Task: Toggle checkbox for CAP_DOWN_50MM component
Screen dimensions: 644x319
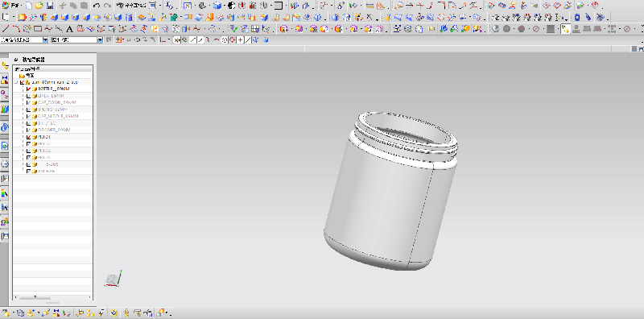Action: coord(28,102)
